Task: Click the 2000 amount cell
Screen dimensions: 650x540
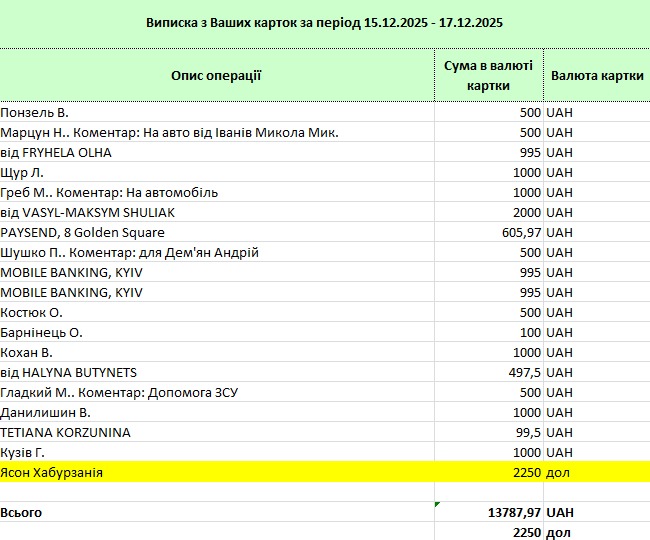Action: tap(488, 212)
